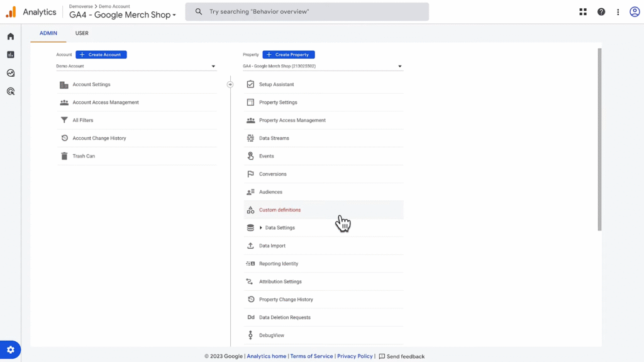Open the Help question mark icon
This screenshot has width=644, height=362.
[601, 12]
